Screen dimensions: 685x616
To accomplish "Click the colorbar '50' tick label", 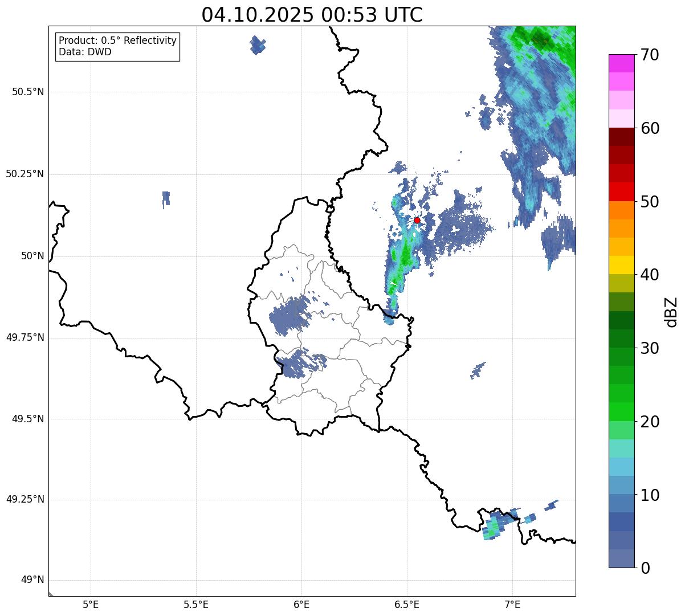I will pyautogui.click(x=650, y=202).
